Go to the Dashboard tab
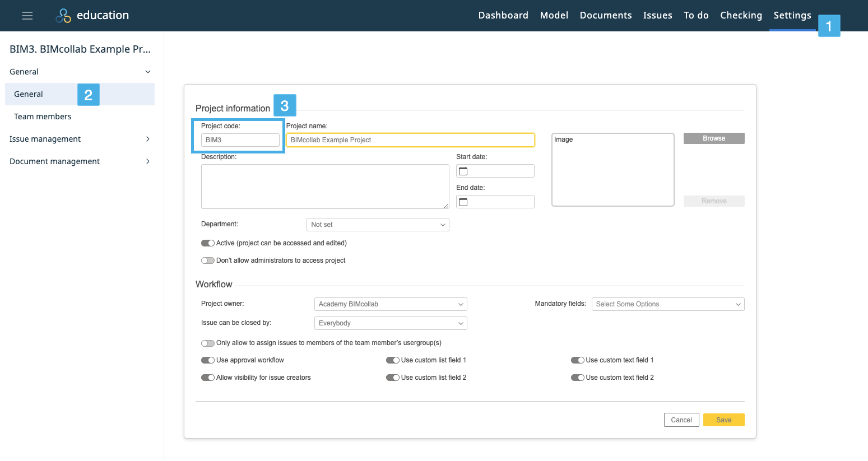 pos(503,16)
